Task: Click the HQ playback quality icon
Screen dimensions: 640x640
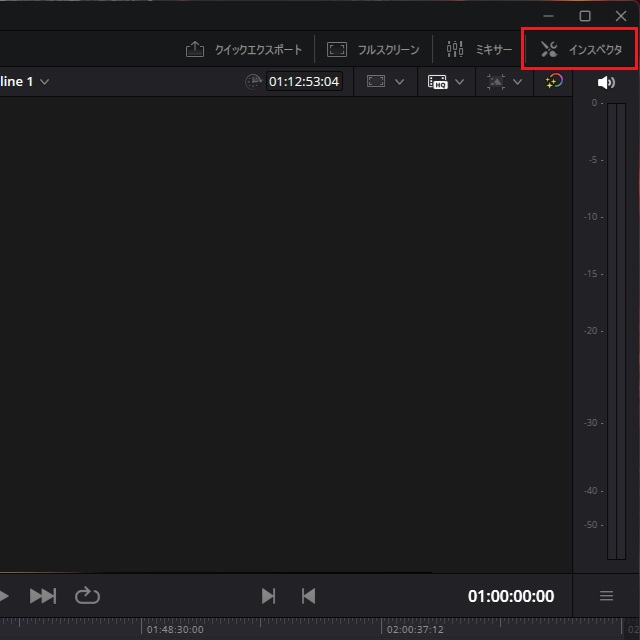Action: 437,82
